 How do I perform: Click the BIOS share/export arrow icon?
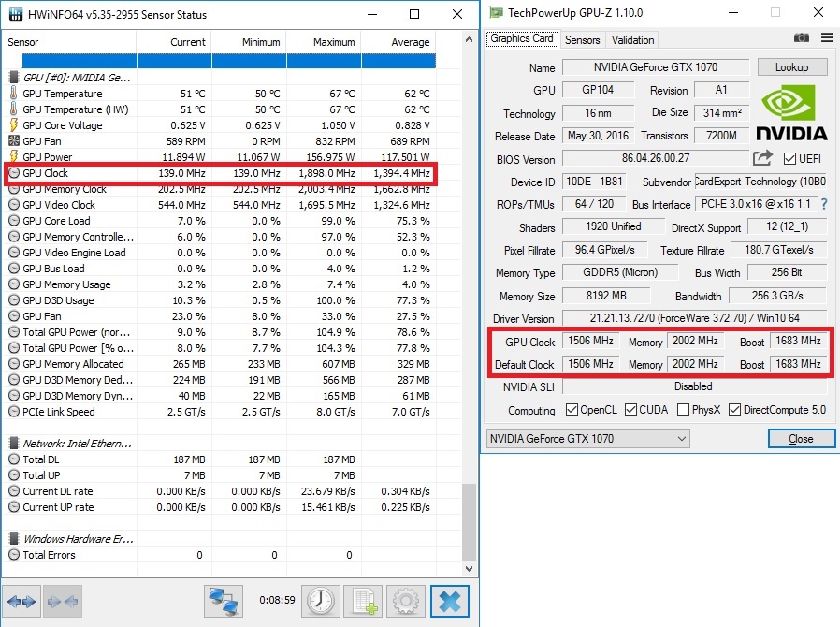tap(762, 157)
